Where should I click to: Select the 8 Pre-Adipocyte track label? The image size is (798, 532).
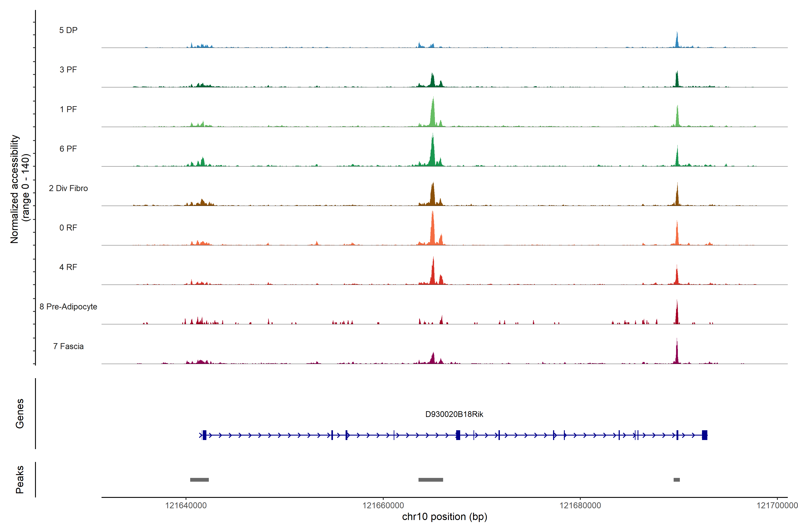(x=68, y=307)
